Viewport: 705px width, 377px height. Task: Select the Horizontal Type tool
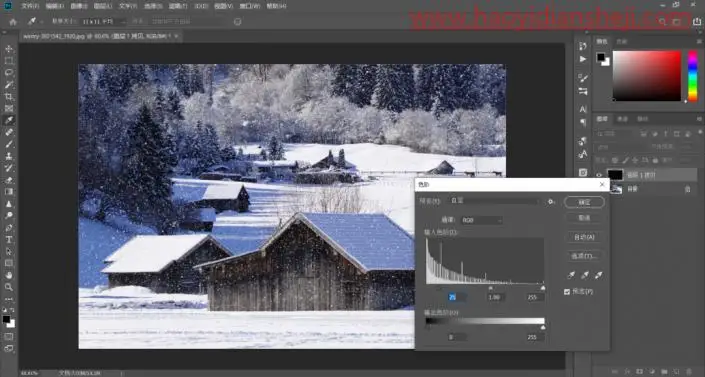coord(9,239)
